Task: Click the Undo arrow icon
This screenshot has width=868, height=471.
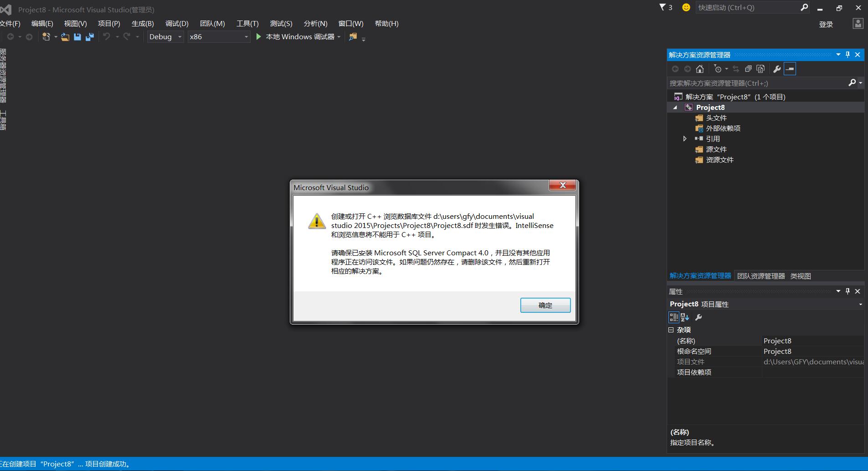Action: [107, 36]
